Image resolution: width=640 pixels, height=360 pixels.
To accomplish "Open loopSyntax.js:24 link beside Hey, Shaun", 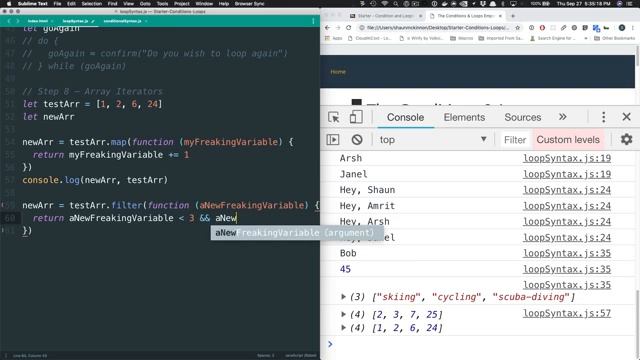I will [567, 190].
